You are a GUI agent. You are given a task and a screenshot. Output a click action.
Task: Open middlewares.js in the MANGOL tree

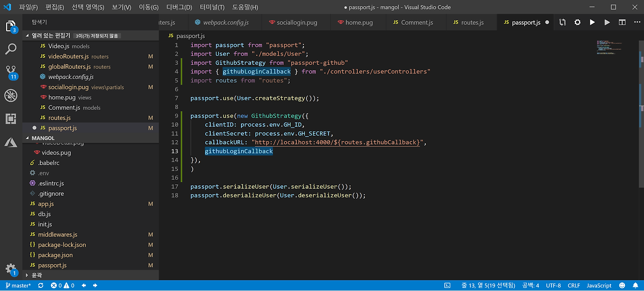[x=91, y=235]
